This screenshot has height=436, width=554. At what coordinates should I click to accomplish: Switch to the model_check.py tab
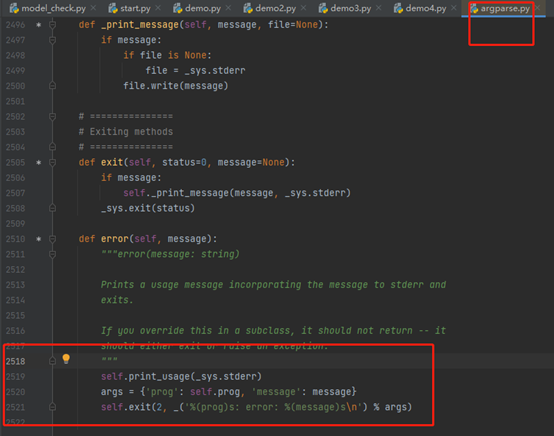tap(53, 8)
